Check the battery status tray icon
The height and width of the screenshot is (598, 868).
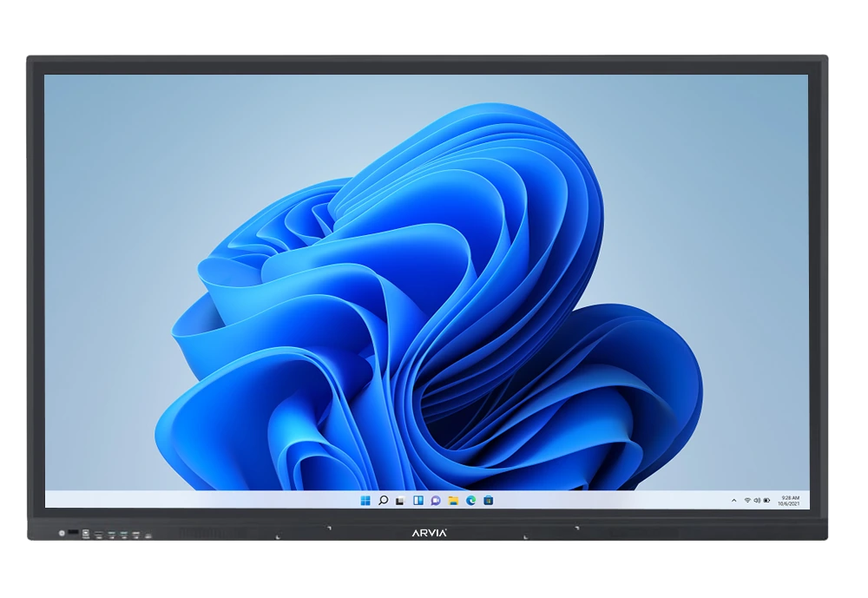[766, 501]
